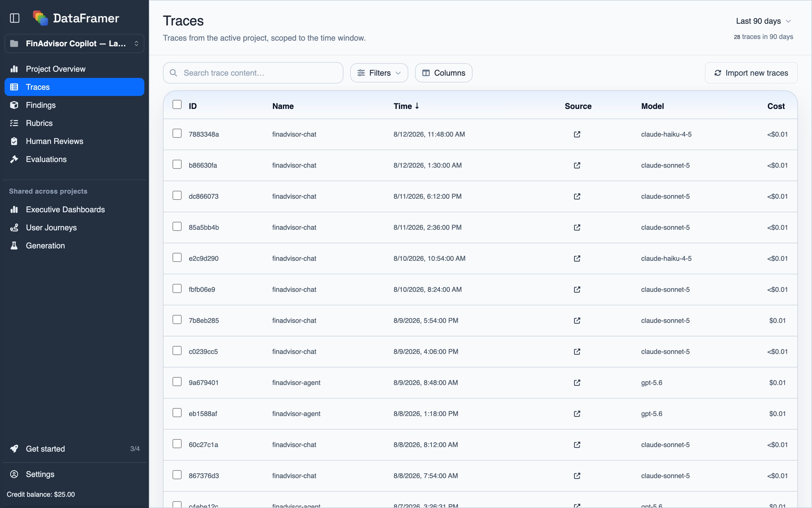Go to Findings page
The height and width of the screenshot is (508, 812).
(74, 105)
